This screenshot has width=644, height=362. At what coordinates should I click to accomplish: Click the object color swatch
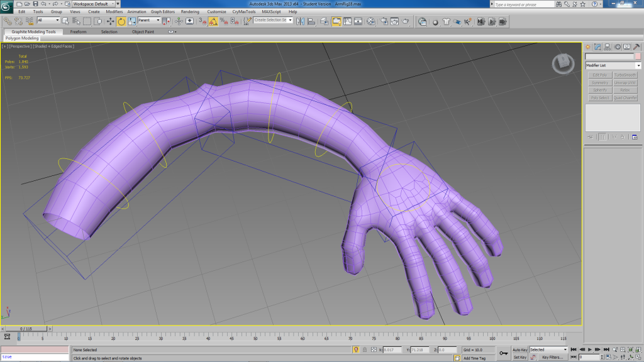pos(637,57)
